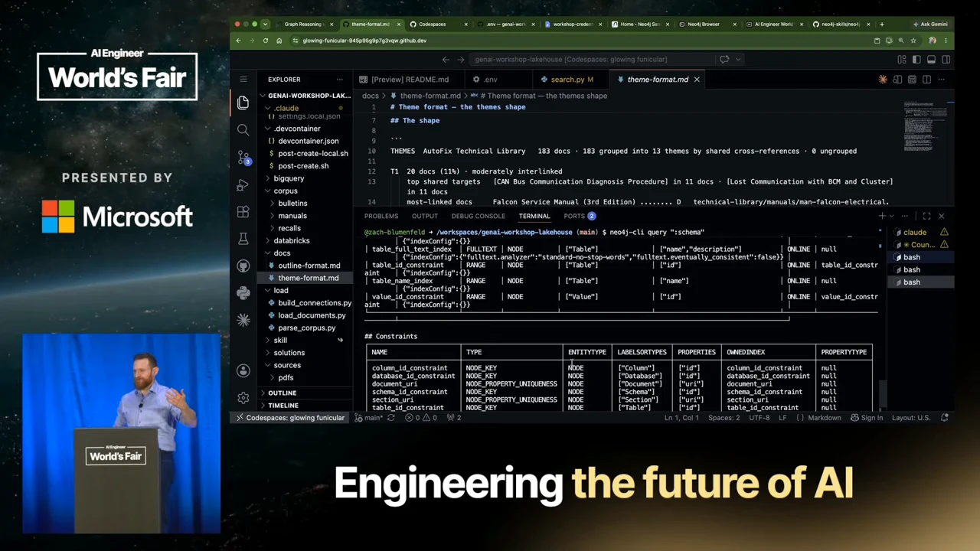Open the Extensions view
This screenshot has width=980, height=551.
pyautogui.click(x=243, y=212)
